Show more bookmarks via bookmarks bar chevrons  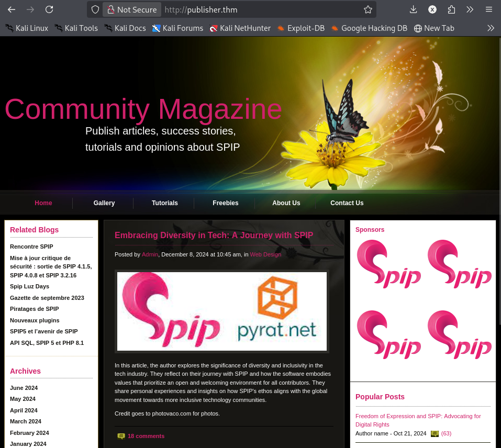click(x=491, y=28)
